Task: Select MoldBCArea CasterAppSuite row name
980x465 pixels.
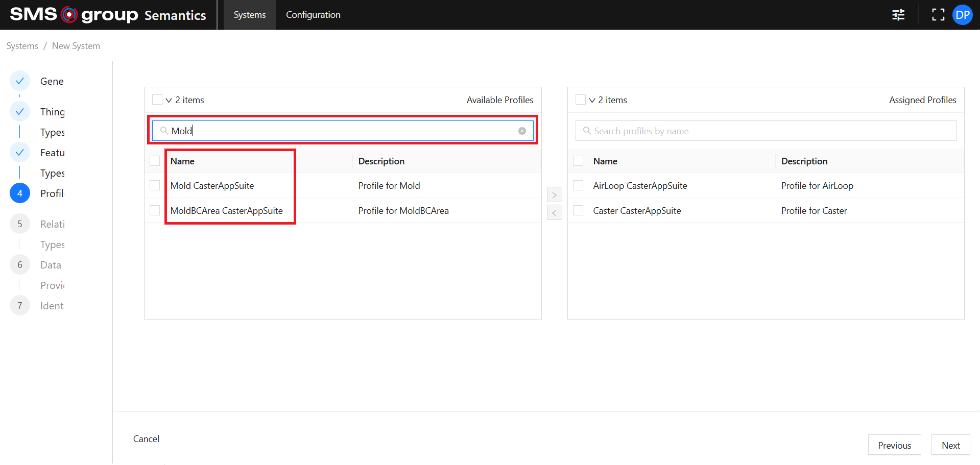Action: click(226, 211)
